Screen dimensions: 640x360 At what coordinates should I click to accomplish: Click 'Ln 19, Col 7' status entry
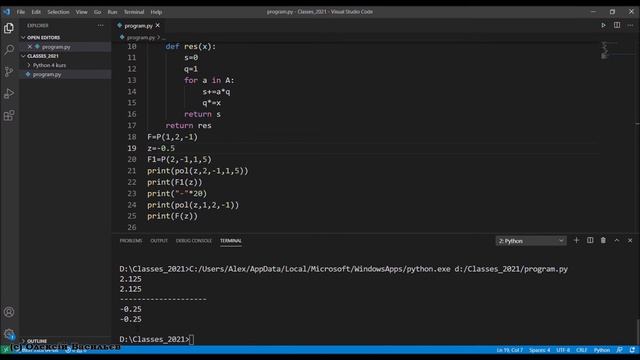(509, 350)
